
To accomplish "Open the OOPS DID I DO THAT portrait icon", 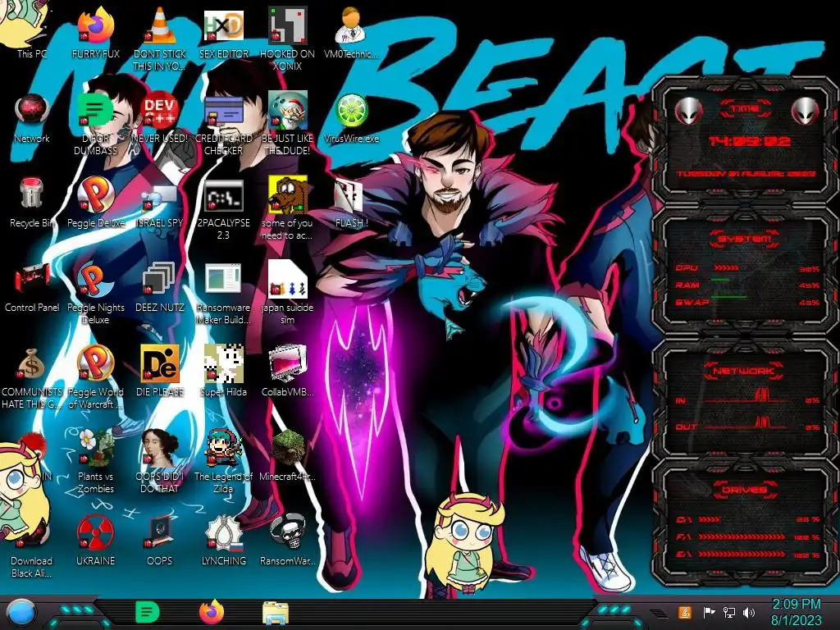I will (x=160, y=461).
